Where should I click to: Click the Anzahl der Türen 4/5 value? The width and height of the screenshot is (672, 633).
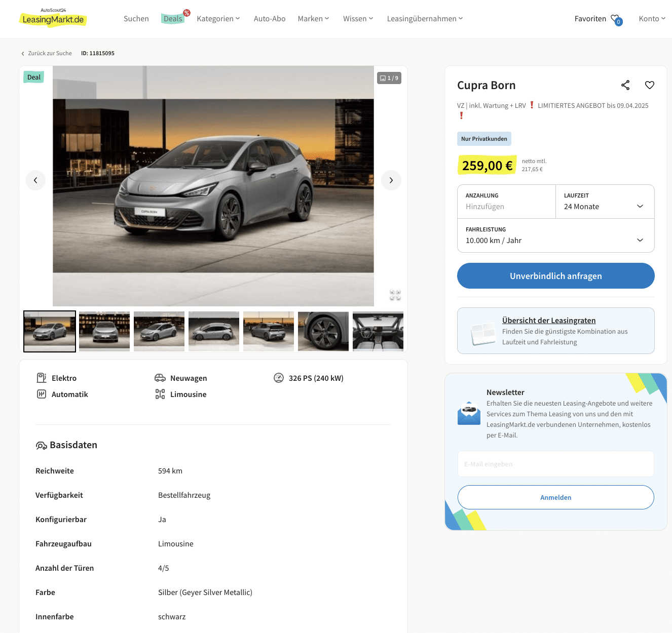tap(164, 568)
